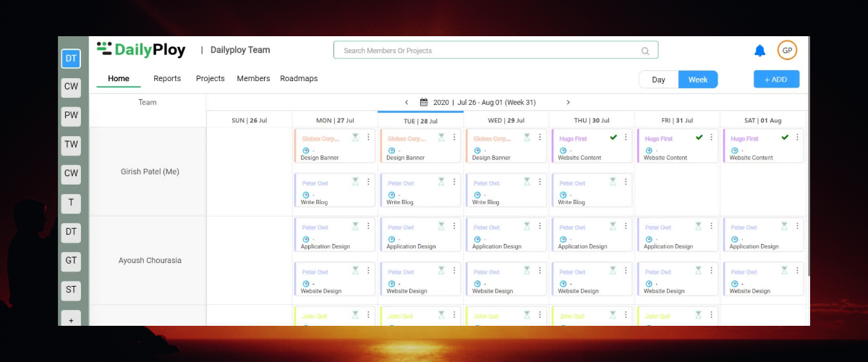Click the hourglass on Monday's Application Design card
This screenshot has width=868, height=362.
[x=355, y=227]
